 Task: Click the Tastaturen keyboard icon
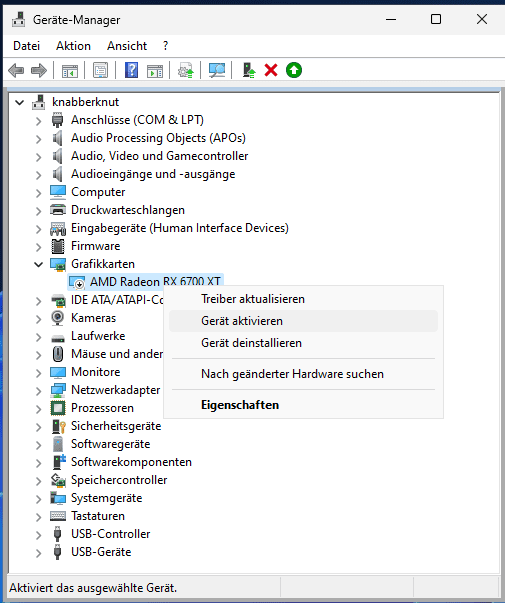pyautogui.click(x=58, y=516)
